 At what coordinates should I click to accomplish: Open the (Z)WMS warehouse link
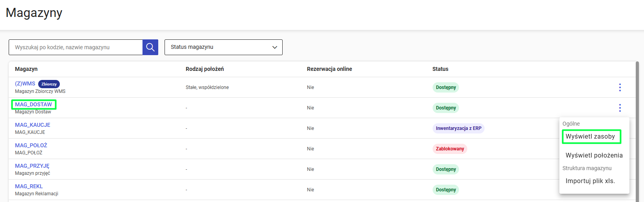point(25,84)
